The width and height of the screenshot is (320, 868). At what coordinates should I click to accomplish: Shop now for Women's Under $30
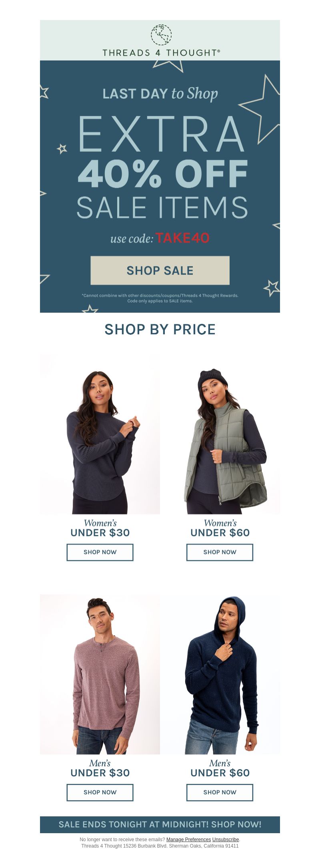[100, 552]
